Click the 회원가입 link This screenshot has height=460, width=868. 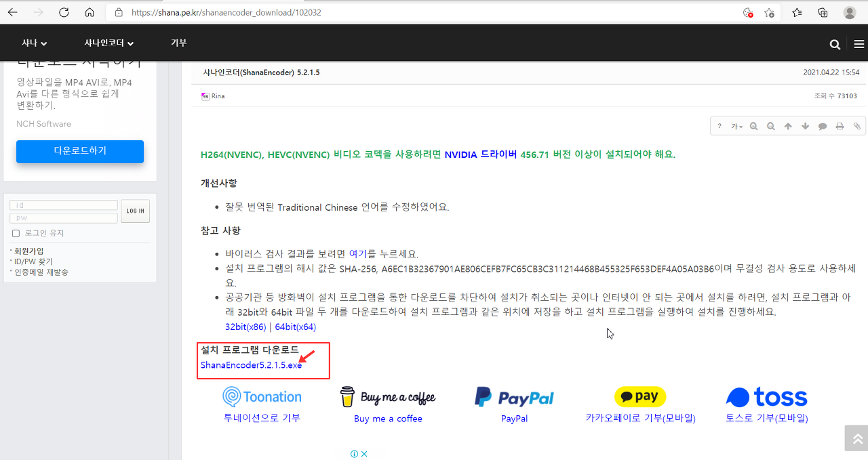coord(29,251)
